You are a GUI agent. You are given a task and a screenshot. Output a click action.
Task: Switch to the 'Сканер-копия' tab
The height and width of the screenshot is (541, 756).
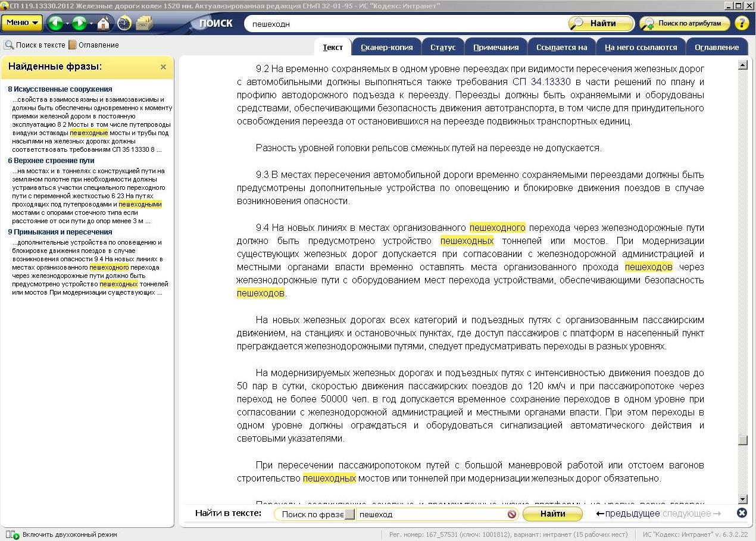(x=386, y=47)
